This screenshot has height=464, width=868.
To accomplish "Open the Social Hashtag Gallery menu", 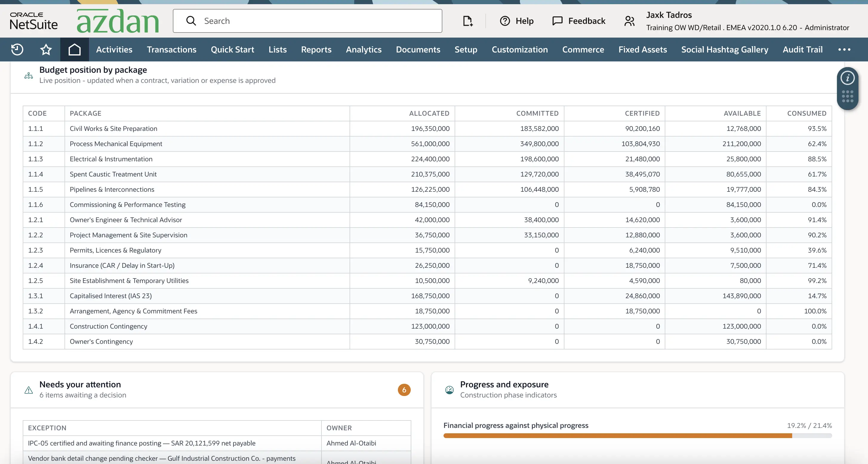I will [x=725, y=50].
